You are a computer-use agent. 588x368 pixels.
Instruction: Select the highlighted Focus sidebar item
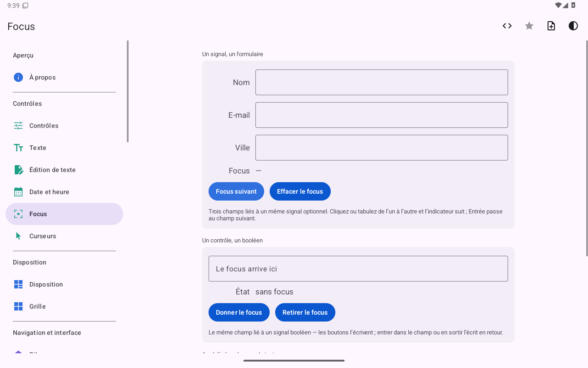64,214
